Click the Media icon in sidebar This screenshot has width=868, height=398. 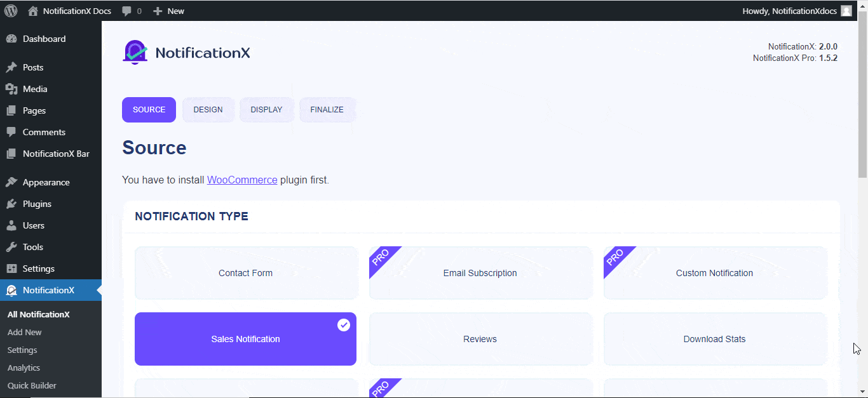click(x=11, y=89)
